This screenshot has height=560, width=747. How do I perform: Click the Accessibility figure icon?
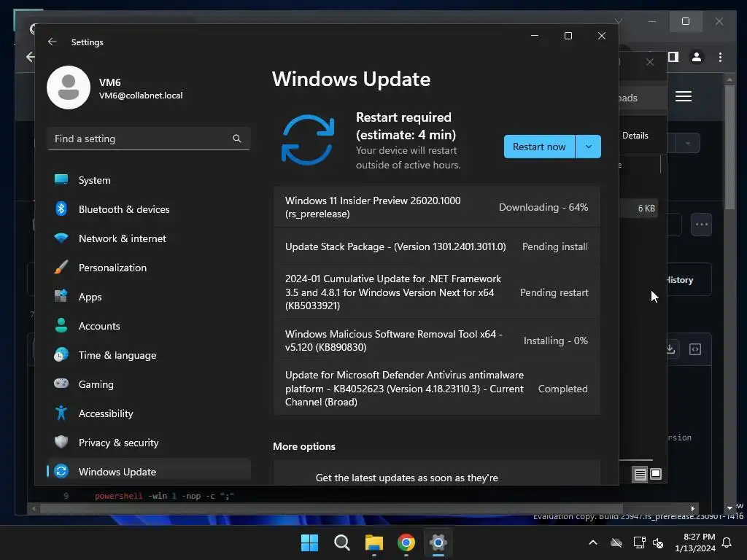point(61,413)
